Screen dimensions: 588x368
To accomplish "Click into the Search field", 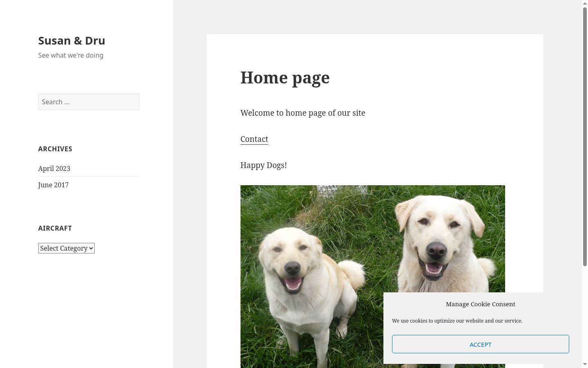I will (x=89, y=102).
